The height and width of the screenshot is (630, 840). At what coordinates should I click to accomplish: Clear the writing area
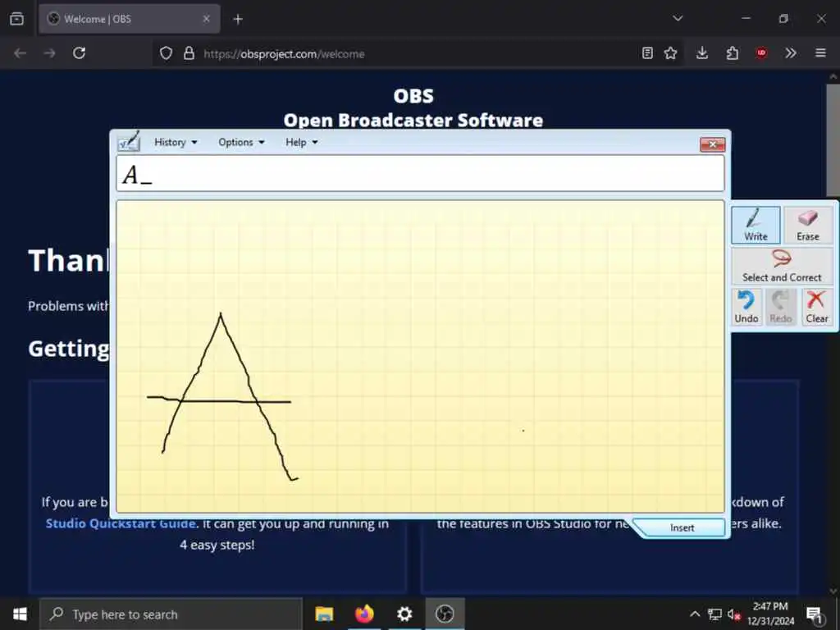tap(817, 307)
